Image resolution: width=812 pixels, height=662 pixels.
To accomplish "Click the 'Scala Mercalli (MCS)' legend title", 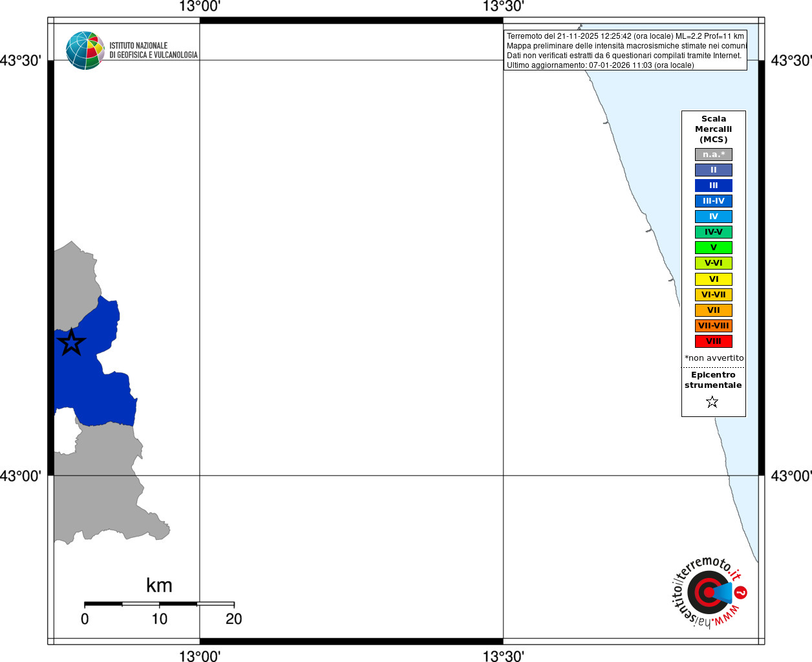I will [x=714, y=129].
